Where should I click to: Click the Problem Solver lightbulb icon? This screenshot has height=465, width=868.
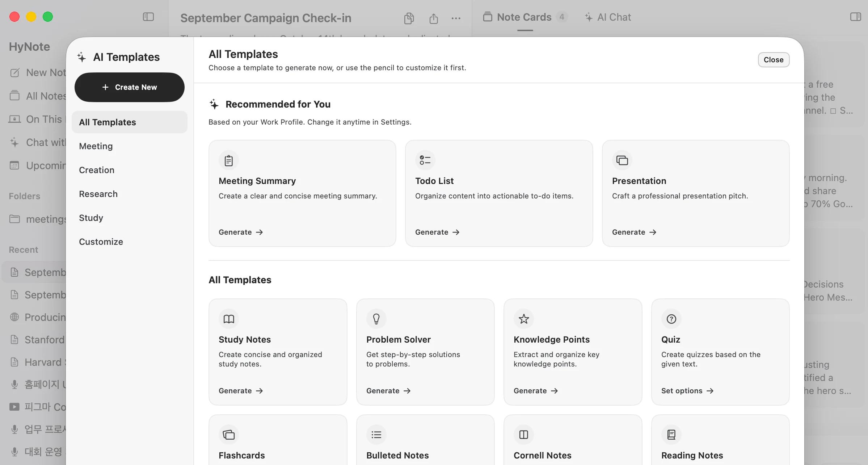pos(376,319)
